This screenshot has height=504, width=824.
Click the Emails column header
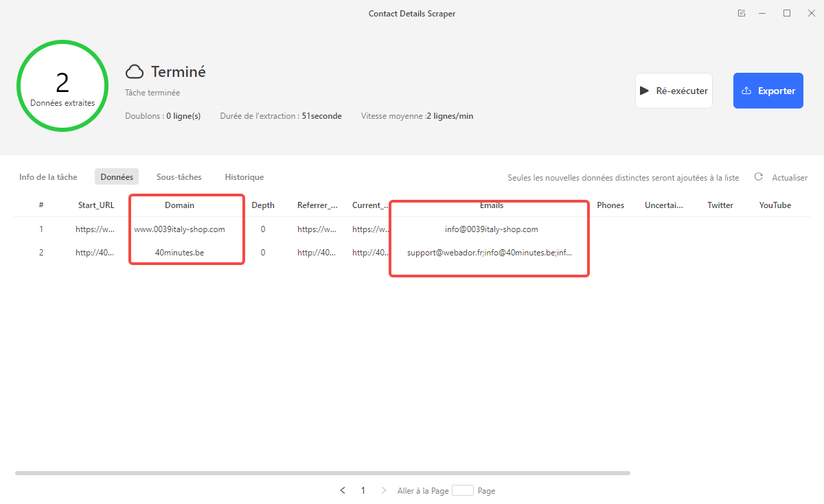coord(492,205)
